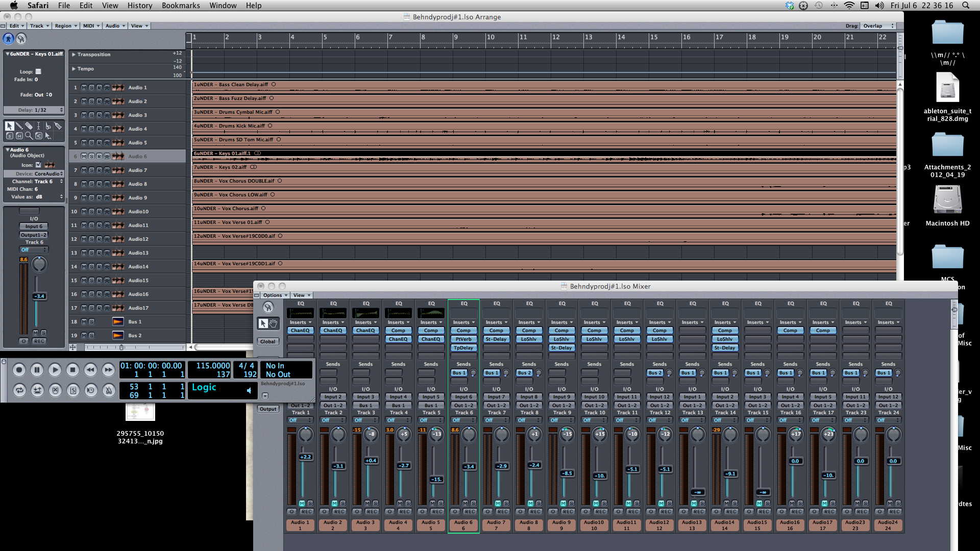
Task: Solo the Audio 8 track
Action: coord(91,184)
